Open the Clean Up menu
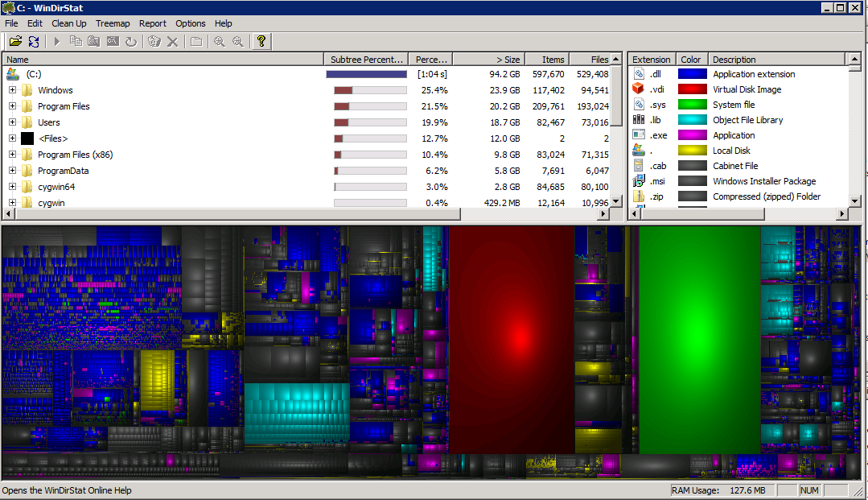The height and width of the screenshot is (500, 868). [69, 23]
